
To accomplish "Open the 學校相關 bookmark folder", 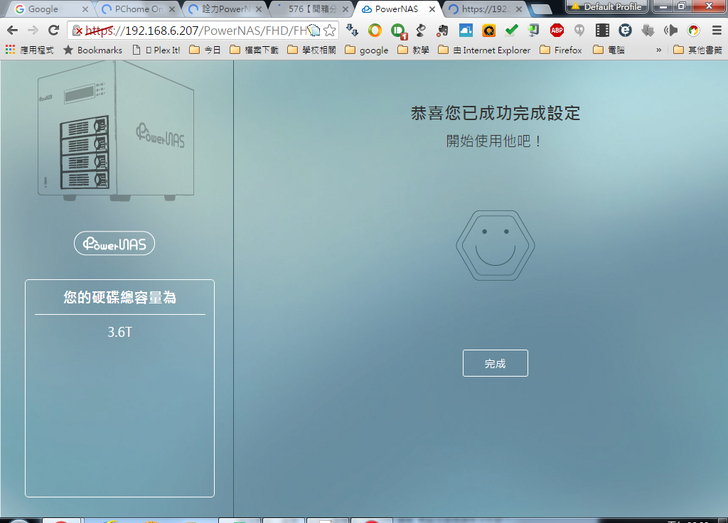I will tap(312, 50).
